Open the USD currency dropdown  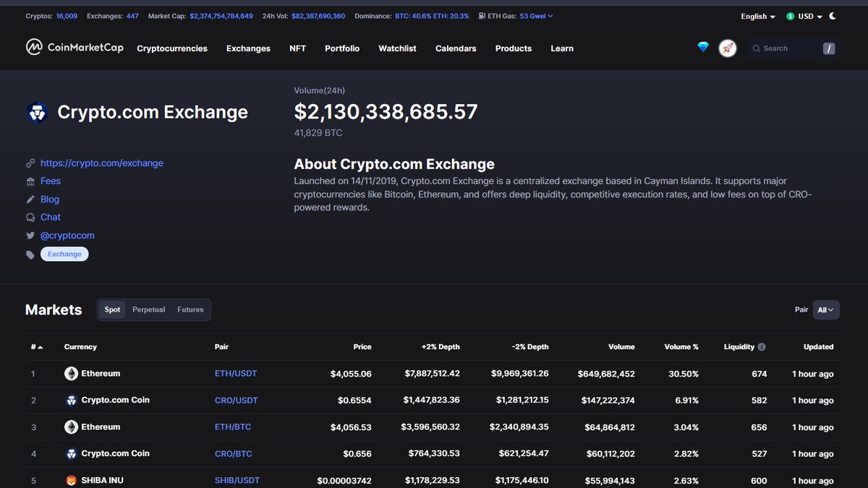coord(805,16)
